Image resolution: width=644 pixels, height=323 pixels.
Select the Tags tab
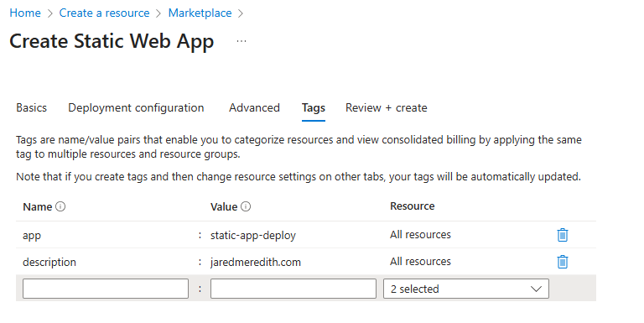pyautogui.click(x=314, y=108)
